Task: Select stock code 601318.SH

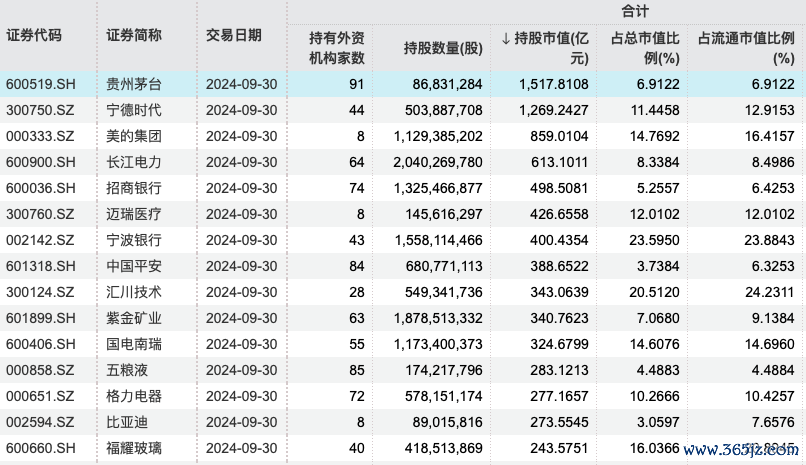Action: 41,266
